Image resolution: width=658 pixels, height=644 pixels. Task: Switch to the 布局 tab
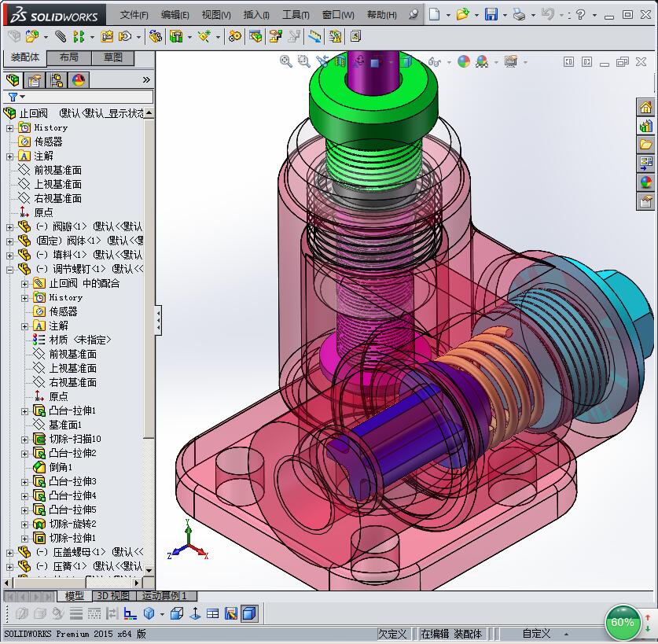69,57
